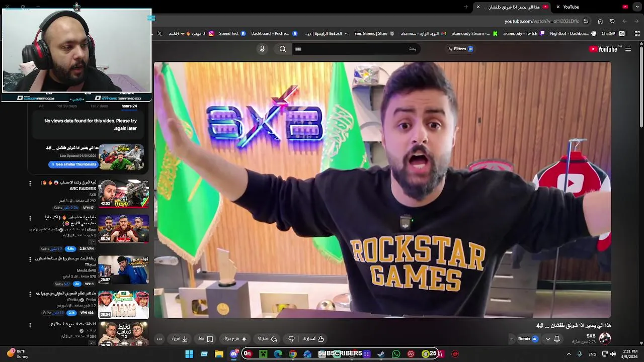The width and height of the screenshot is (644, 362).
Task: Click the Remix button
Action: [x=528, y=339]
